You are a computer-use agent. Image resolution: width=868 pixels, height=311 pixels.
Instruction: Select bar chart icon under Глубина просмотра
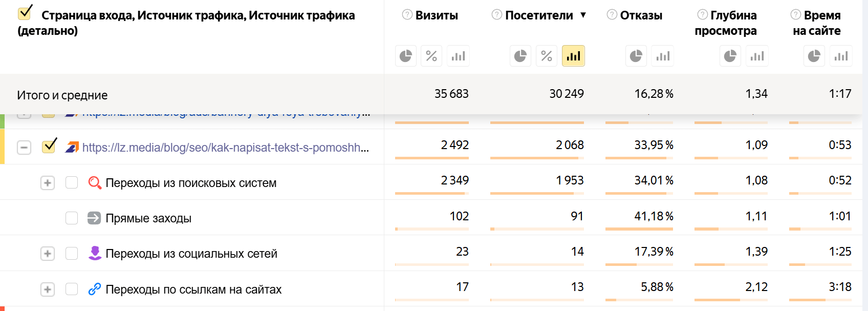[757, 56]
